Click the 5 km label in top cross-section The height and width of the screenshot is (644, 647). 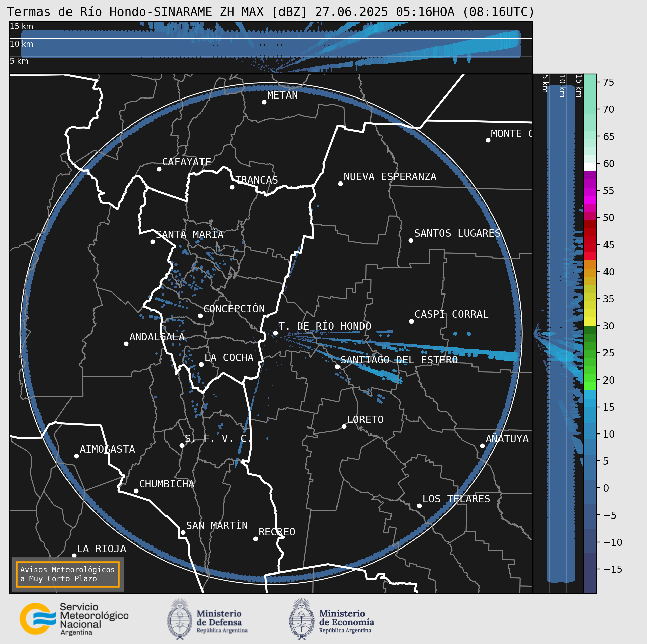tap(19, 61)
